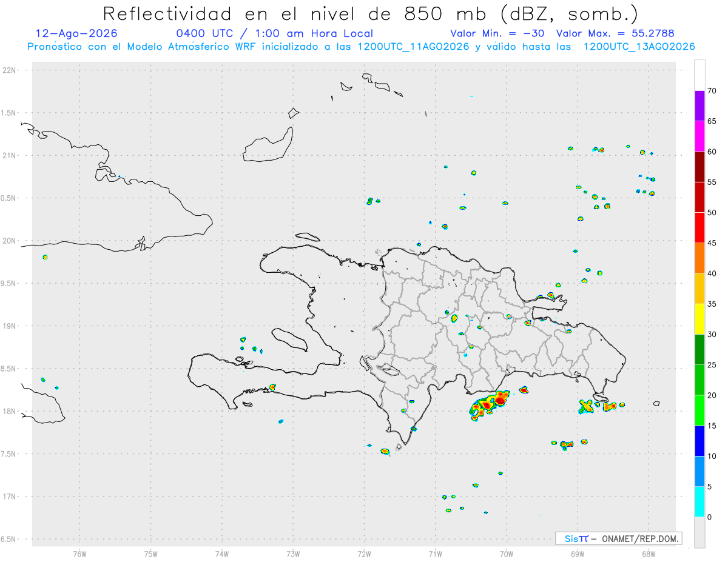Click the '70' value on the colorbar
Screen dimensions: 728x562
click(712, 91)
